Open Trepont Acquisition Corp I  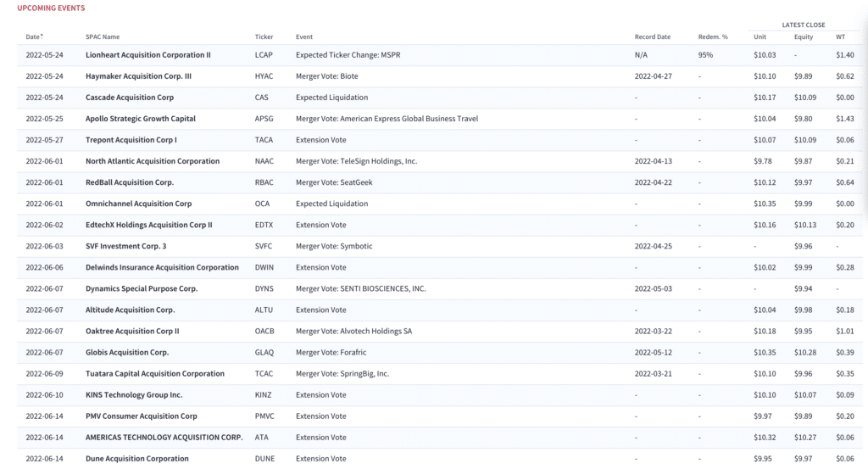pyautogui.click(x=131, y=140)
